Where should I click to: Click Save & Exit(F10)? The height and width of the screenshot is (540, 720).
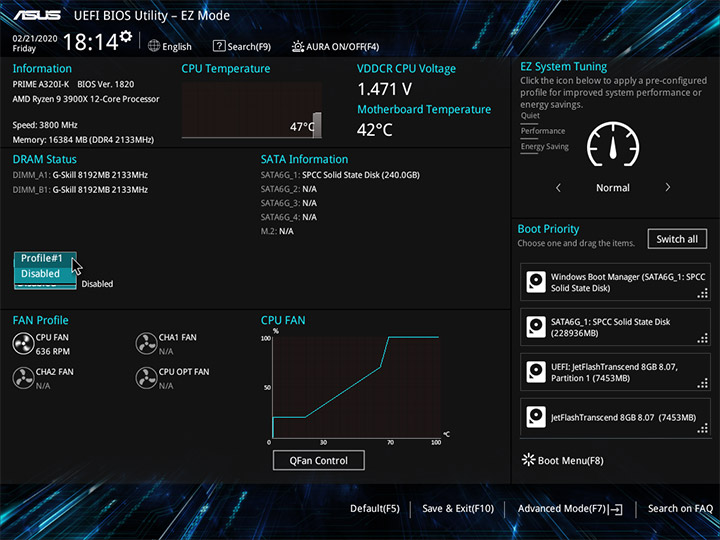point(458,508)
